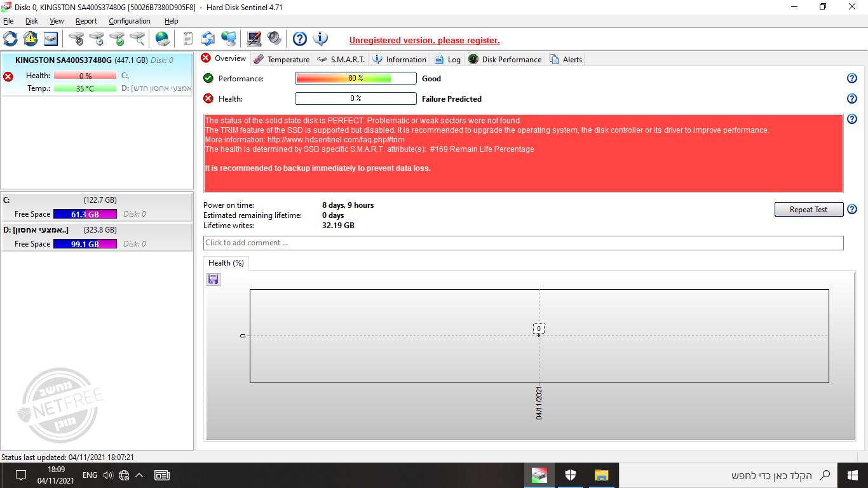Click the 0 data point label on chart
This screenshot has width=868, height=488.
click(x=539, y=329)
